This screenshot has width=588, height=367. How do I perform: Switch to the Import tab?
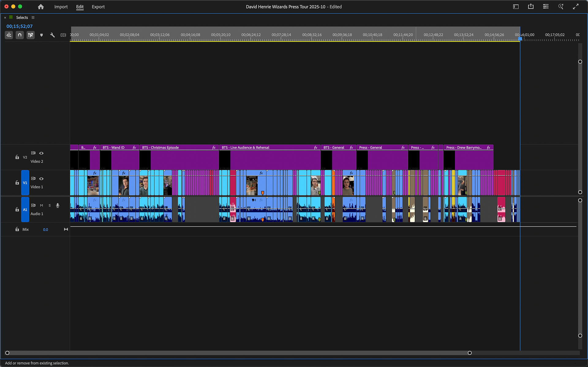click(x=61, y=7)
